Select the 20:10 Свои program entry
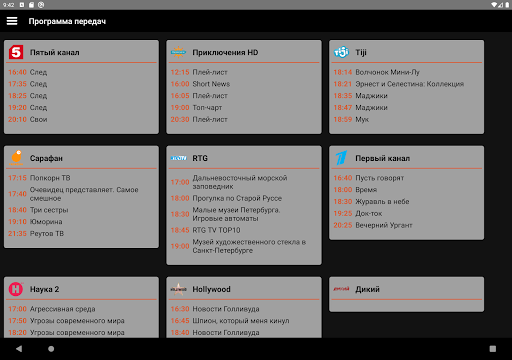This screenshot has width=512, height=360. click(82, 119)
